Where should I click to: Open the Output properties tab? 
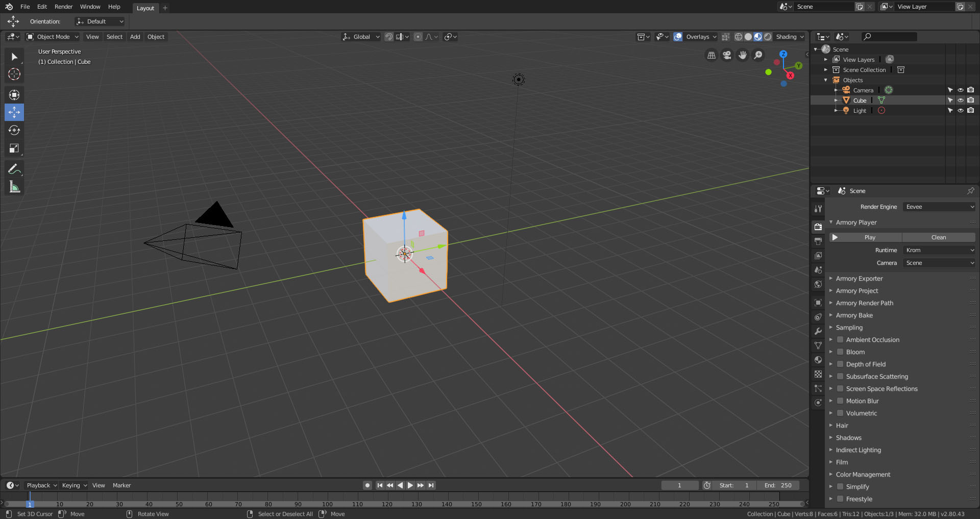coord(818,241)
